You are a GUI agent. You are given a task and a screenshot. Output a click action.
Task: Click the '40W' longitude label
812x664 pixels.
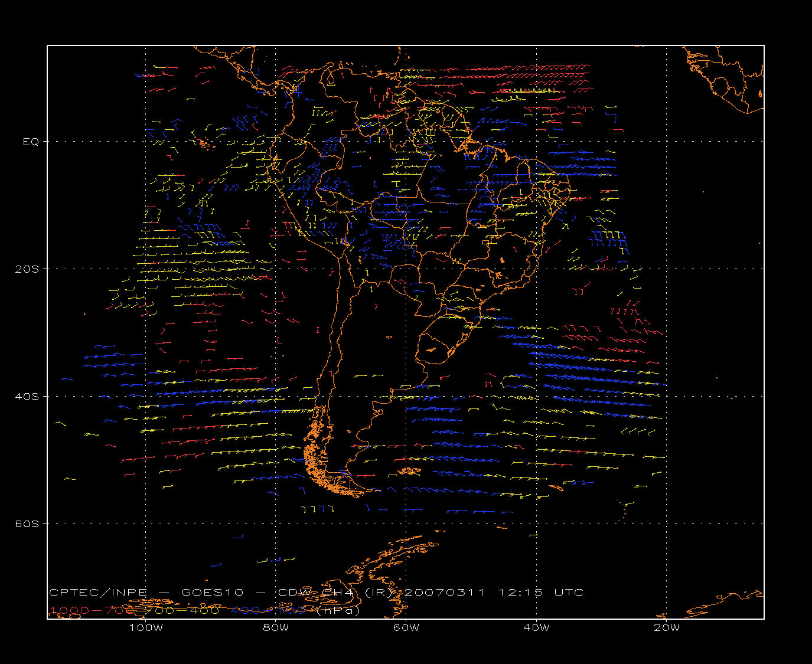coord(537,627)
